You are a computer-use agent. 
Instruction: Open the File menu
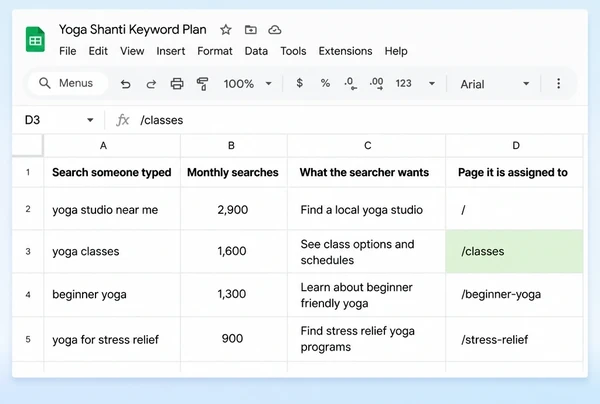(x=68, y=51)
